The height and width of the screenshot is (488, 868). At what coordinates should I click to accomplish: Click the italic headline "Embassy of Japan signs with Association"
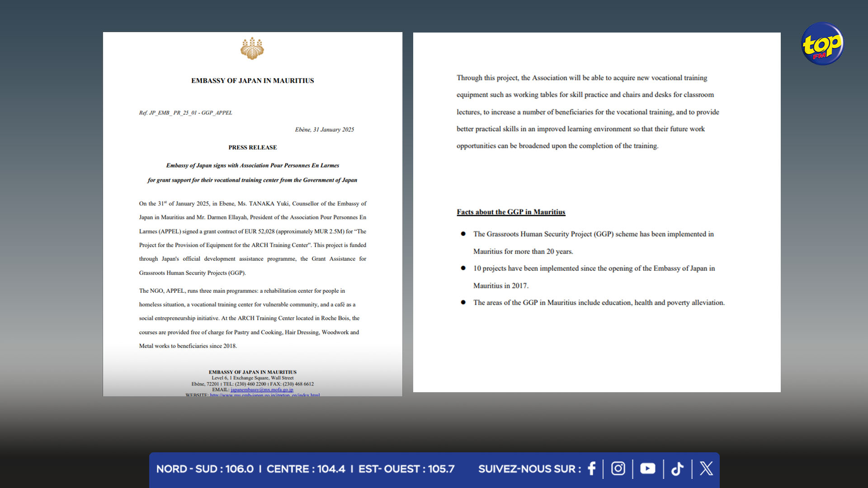(252, 165)
